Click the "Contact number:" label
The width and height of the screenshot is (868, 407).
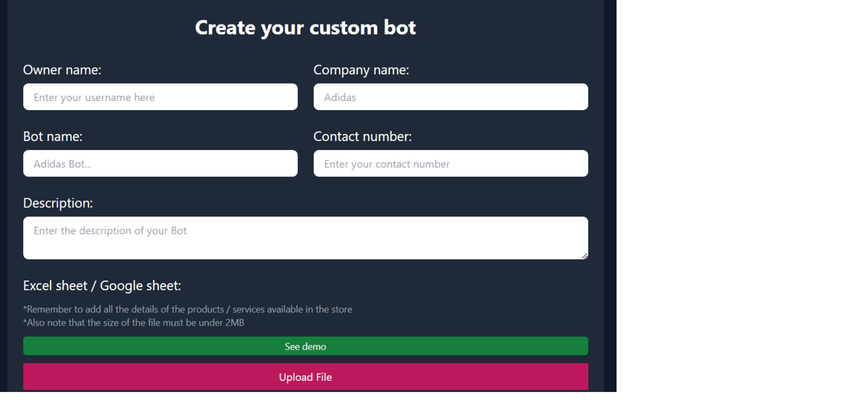362,137
